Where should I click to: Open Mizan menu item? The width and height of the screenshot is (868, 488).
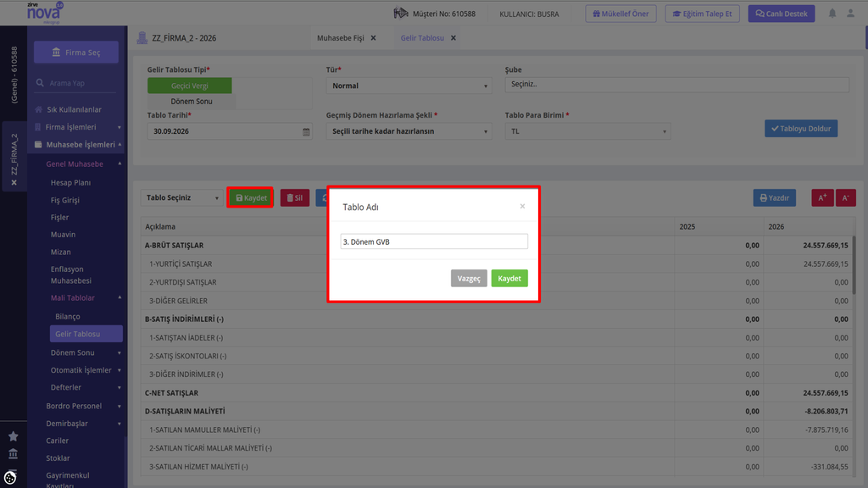[61, 252]
